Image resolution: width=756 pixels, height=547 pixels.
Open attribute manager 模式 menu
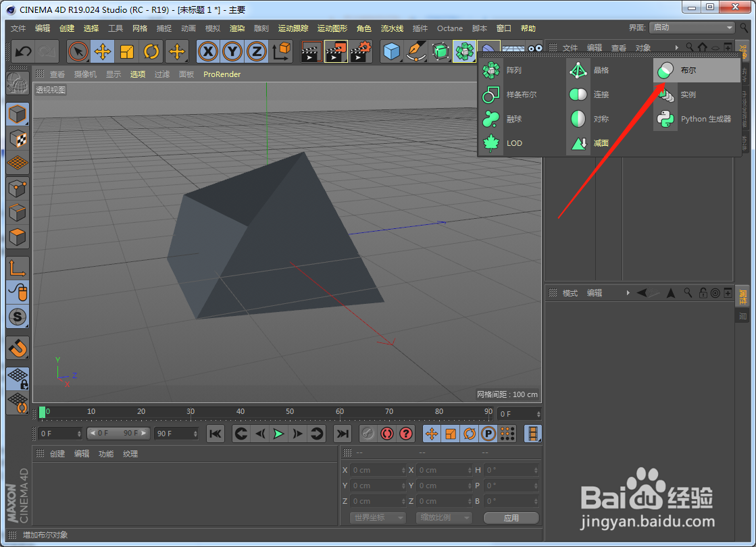pos(570,293)
